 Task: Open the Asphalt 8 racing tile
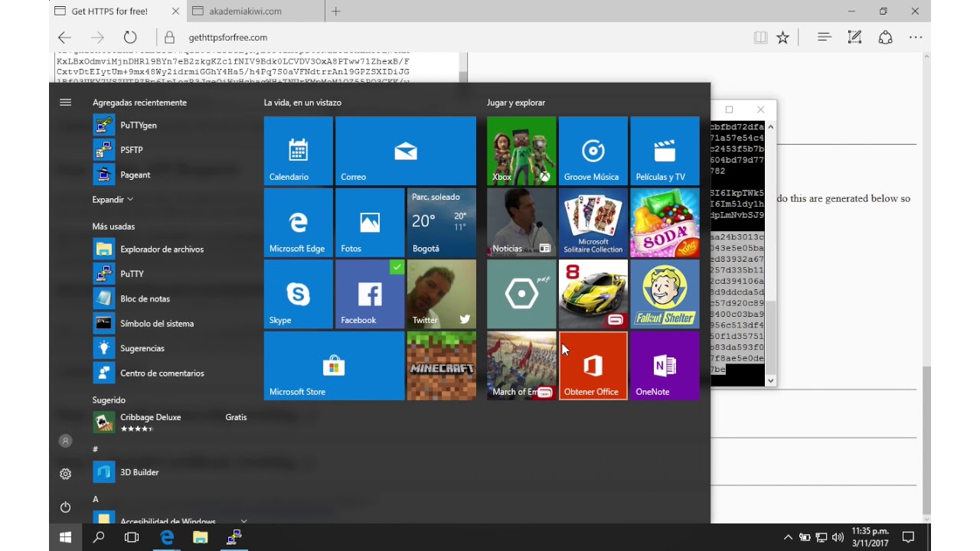click(593, 295)
